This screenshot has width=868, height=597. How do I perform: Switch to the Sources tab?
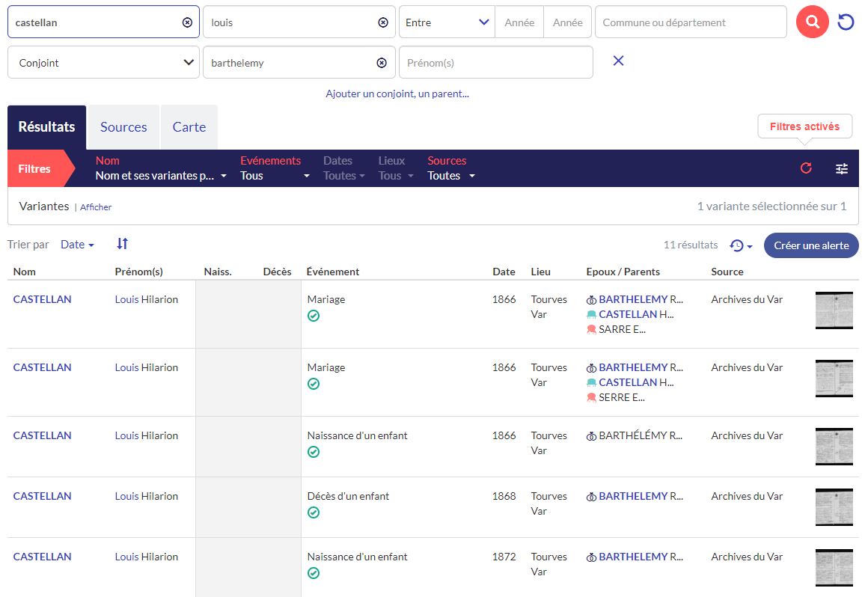click(x=123, y=127)
